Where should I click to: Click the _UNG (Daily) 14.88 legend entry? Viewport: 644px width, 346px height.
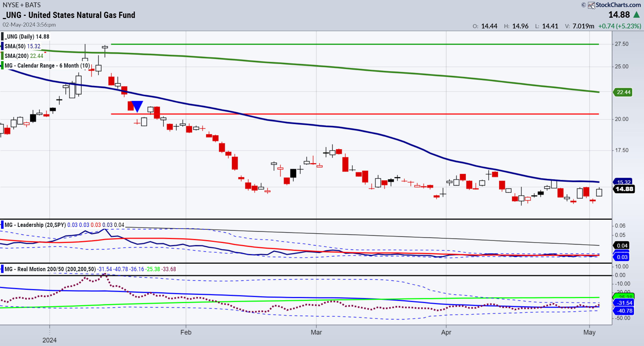[27, 36]
